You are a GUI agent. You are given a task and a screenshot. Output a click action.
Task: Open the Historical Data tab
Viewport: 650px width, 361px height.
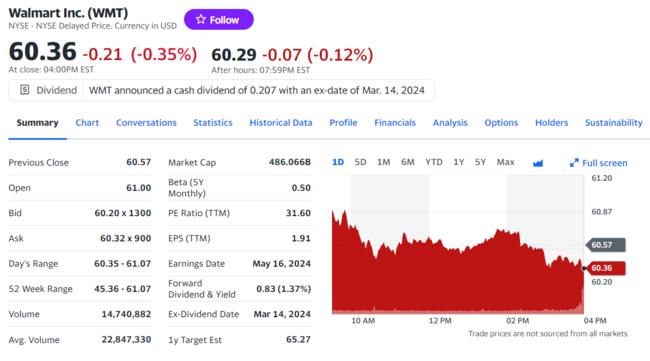[x=281, y=123]
